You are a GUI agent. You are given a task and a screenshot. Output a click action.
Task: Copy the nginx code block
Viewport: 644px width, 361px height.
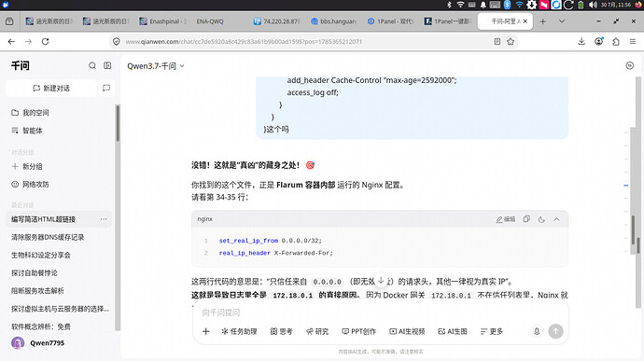click(x=526, y=219)
